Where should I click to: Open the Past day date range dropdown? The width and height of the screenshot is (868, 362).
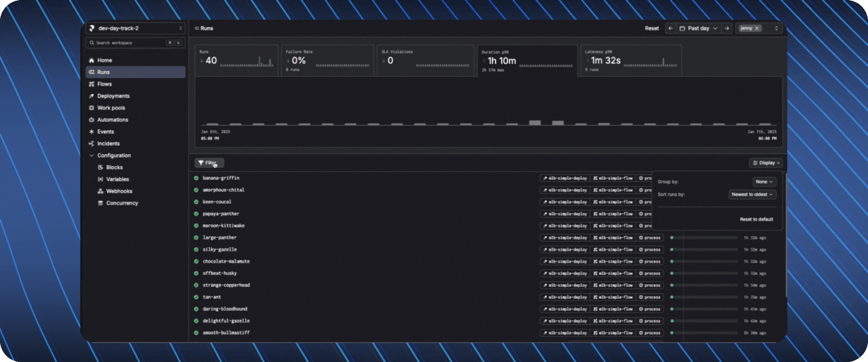(x=698, y=29)
